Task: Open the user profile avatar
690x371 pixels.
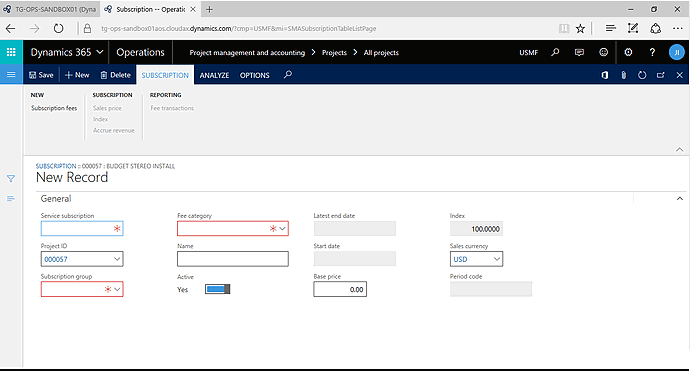Action: coord(677,52)
